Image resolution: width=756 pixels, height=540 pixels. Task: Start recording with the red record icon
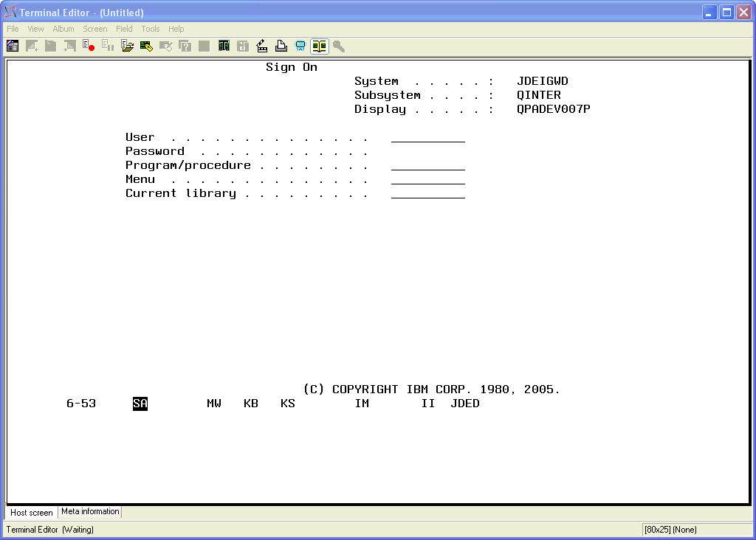pos(89,46)
